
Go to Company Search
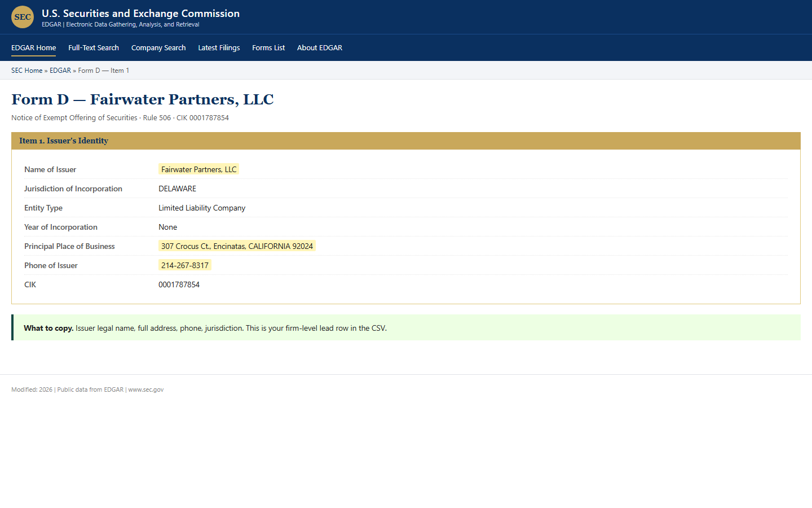click(x=158, y=48)
